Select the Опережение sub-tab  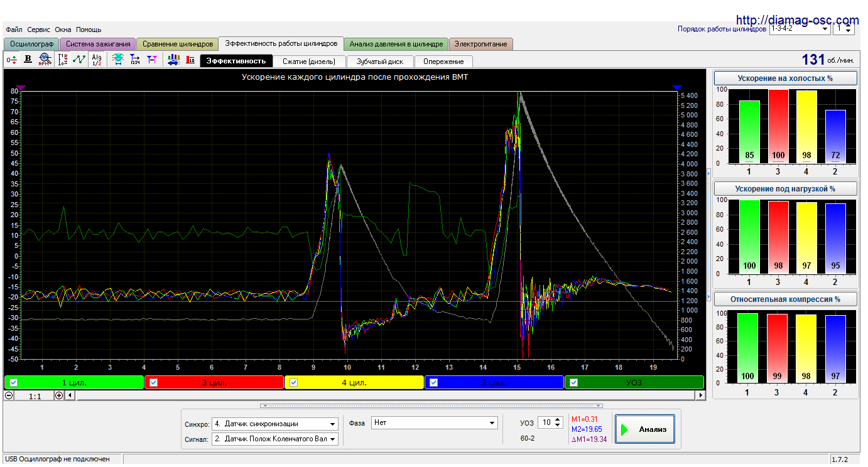(x=443, y=62)
